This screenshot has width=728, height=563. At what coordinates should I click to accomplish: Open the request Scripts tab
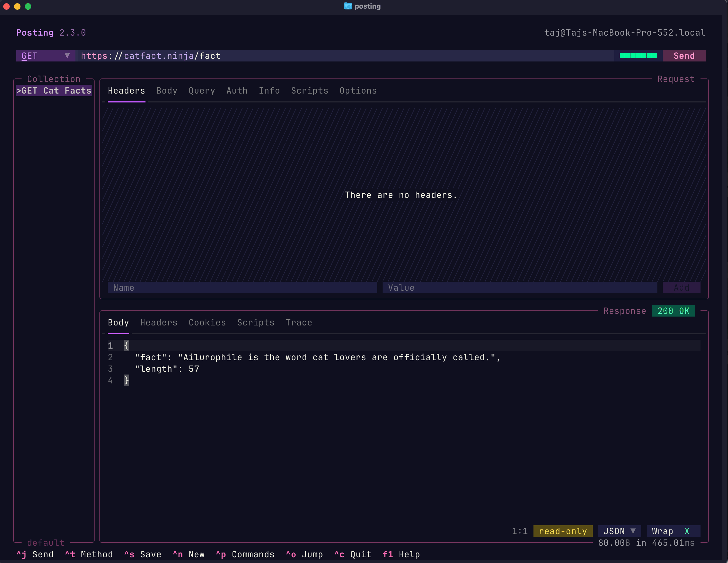pos(309,91)
